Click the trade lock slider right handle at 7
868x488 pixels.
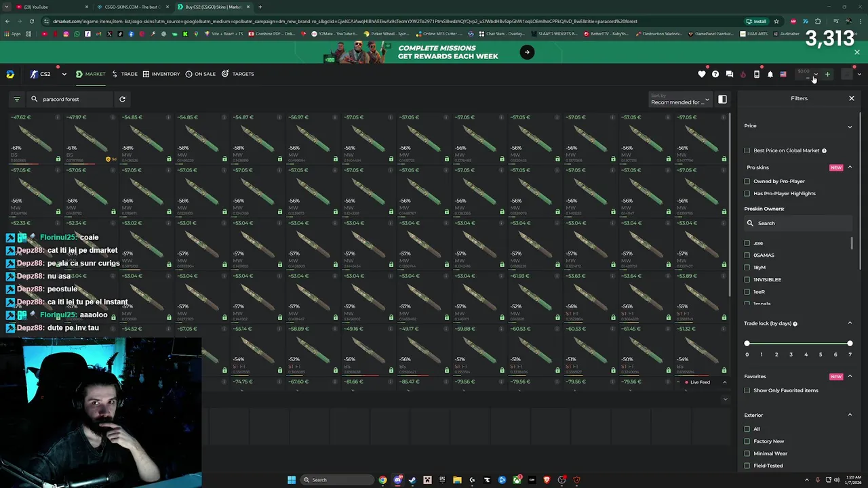click(x=850, y=344)
